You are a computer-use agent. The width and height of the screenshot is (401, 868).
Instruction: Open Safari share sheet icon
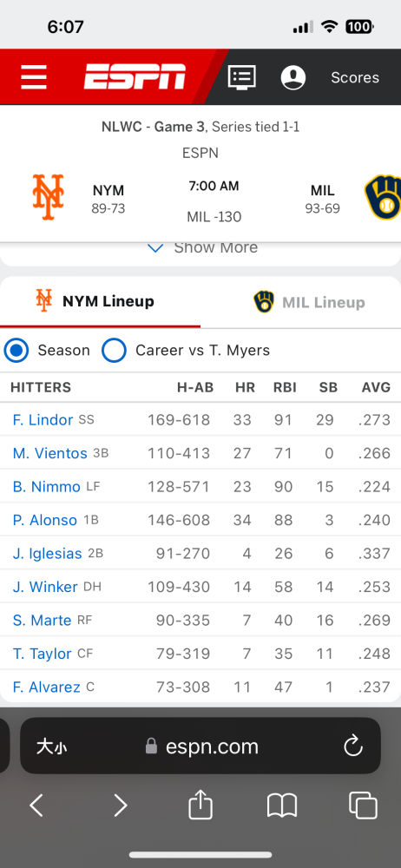point(200,805)
